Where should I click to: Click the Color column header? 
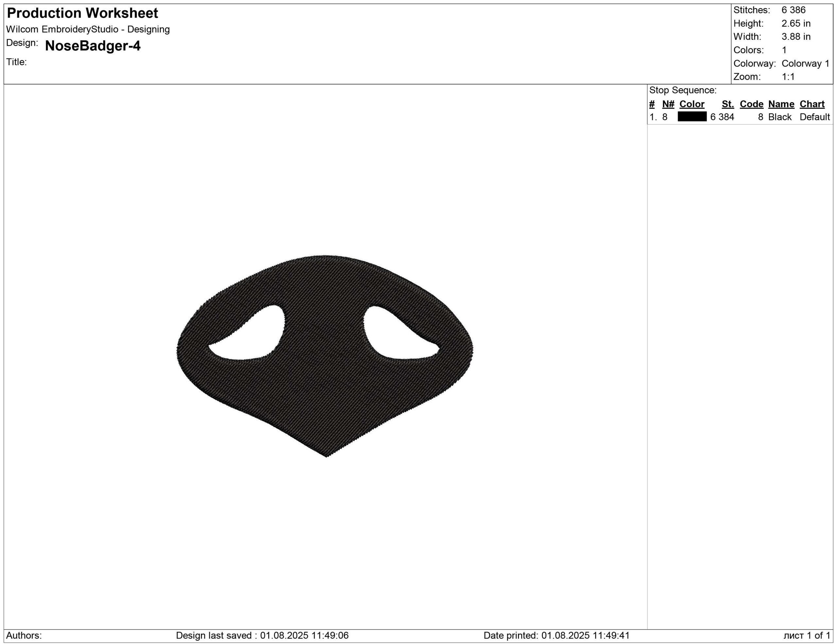pos(692,104)
